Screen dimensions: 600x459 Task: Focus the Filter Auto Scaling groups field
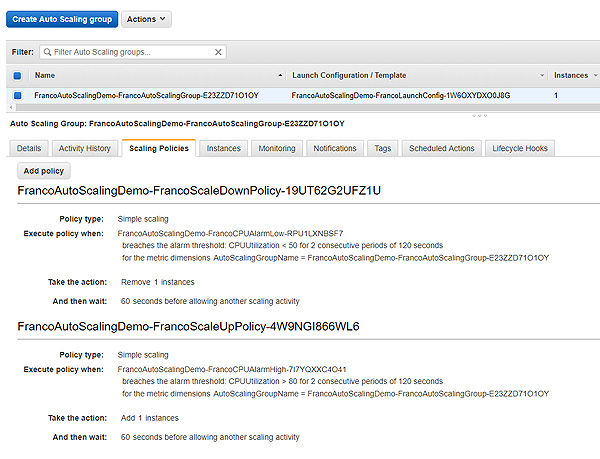[x=133, y=52]
